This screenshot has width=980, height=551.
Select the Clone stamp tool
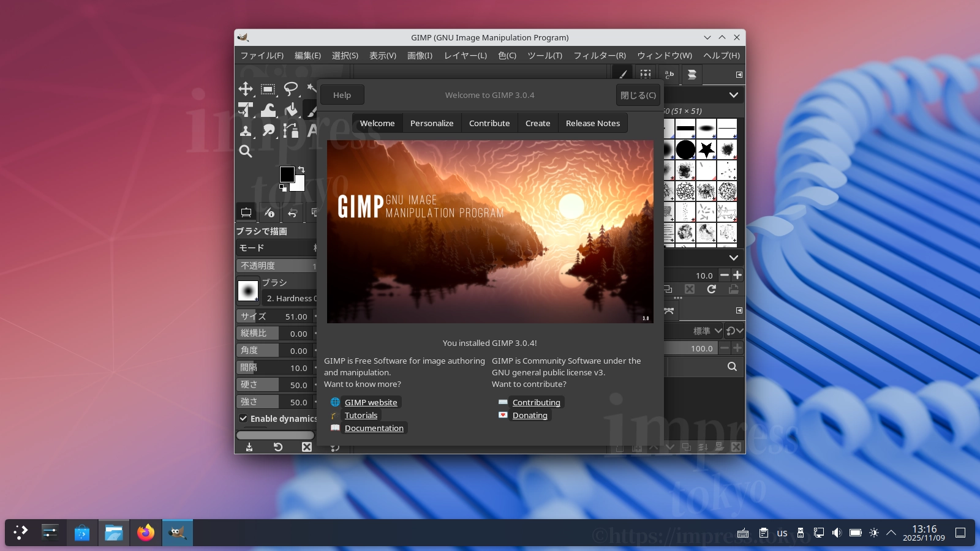[x=246, y=131]
